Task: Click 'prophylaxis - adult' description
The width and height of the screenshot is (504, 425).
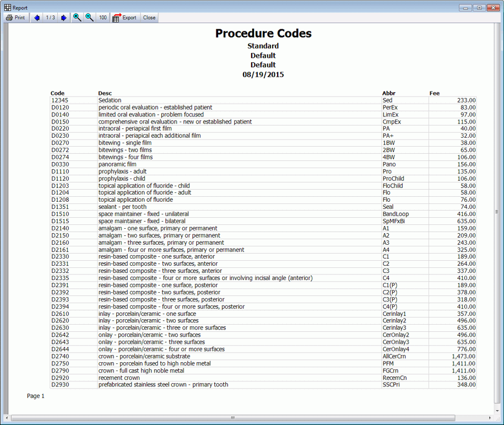Action: [x=122, y=171]
